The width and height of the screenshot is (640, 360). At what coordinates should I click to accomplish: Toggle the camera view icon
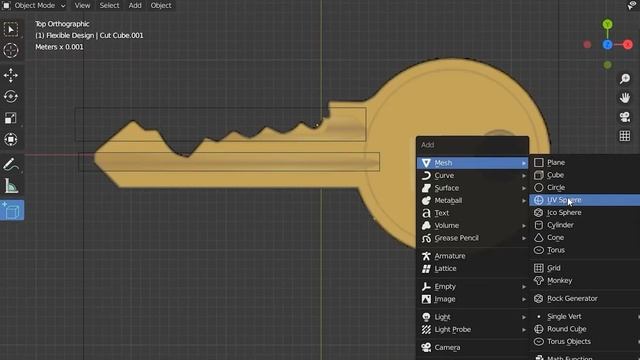[624, 117]
